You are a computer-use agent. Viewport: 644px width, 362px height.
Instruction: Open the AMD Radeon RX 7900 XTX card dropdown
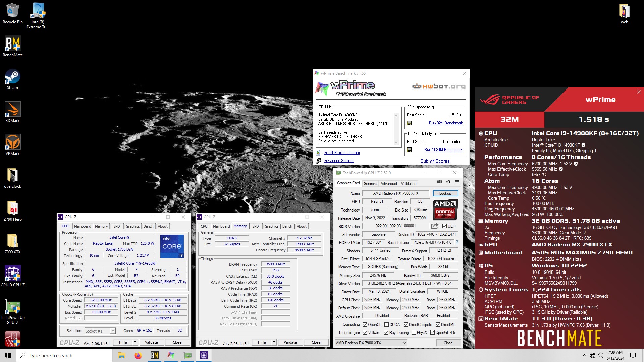(371, 343)
